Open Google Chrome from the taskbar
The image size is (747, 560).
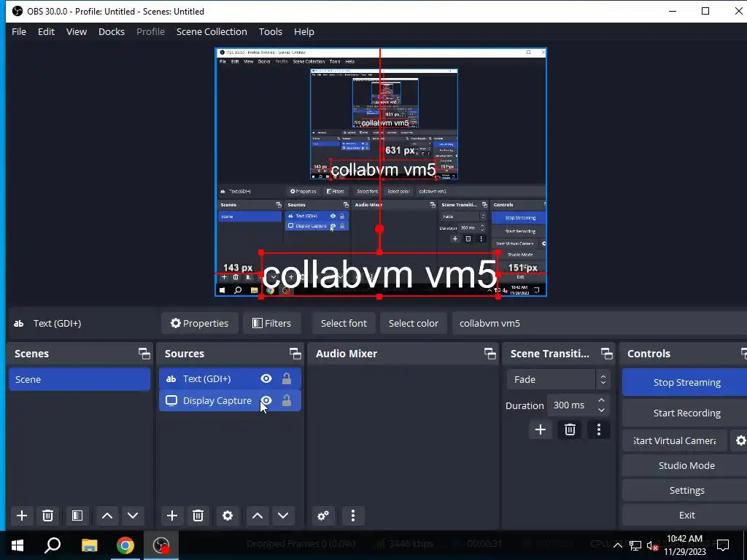125,545
